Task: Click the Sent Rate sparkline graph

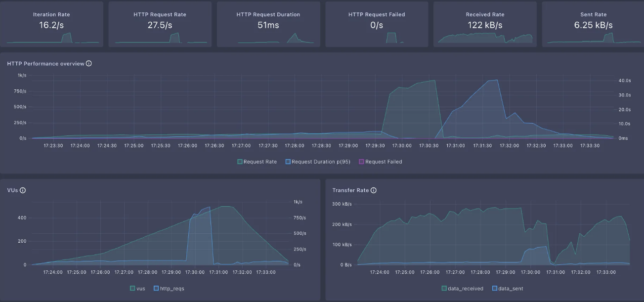Action: (593, 38)
